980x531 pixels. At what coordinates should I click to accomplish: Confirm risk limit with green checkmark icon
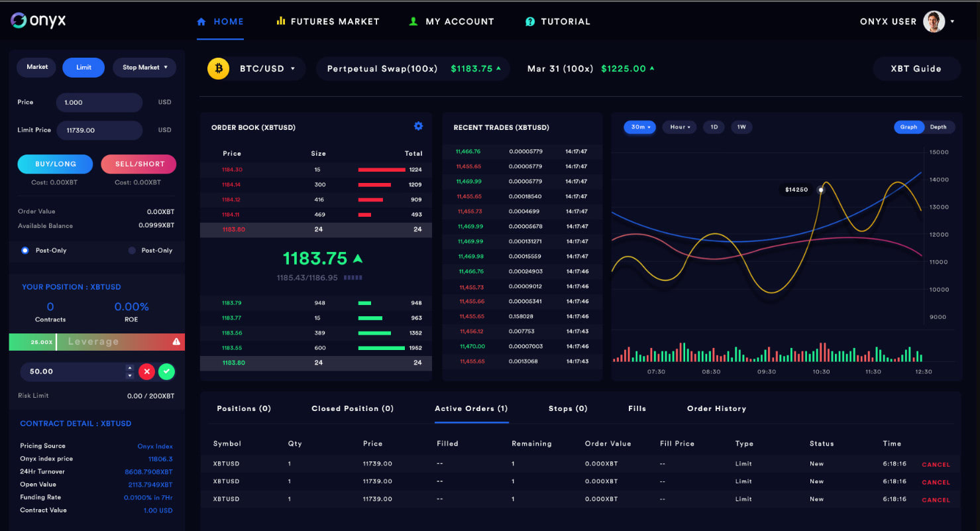(x=166, y=371)
